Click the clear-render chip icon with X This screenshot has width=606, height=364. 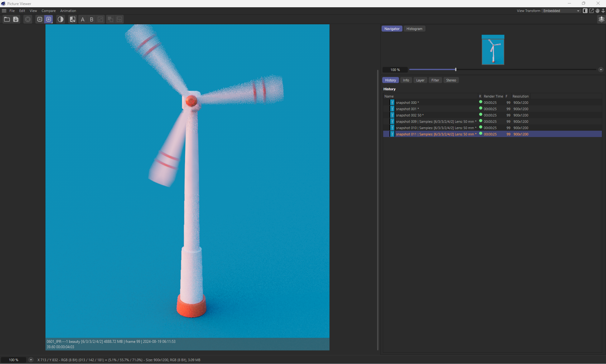[39, 19]
